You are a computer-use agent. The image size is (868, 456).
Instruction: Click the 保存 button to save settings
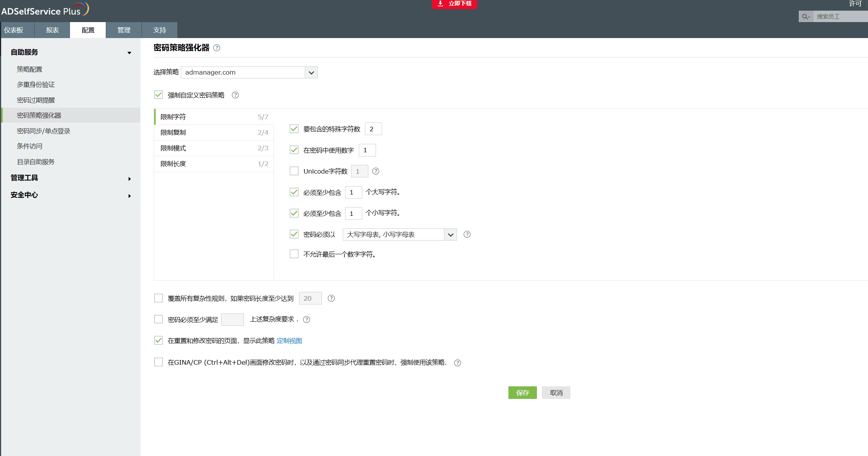click(522, 392)
